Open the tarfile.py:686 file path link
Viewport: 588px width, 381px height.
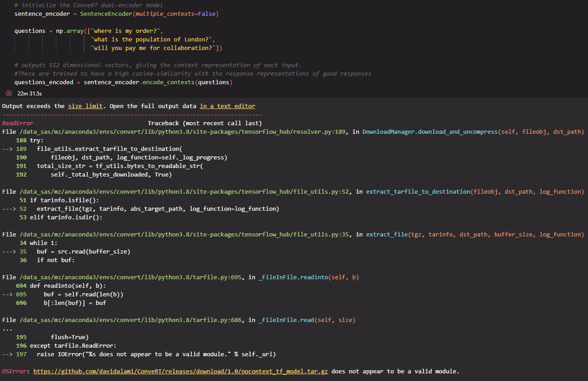131,320
